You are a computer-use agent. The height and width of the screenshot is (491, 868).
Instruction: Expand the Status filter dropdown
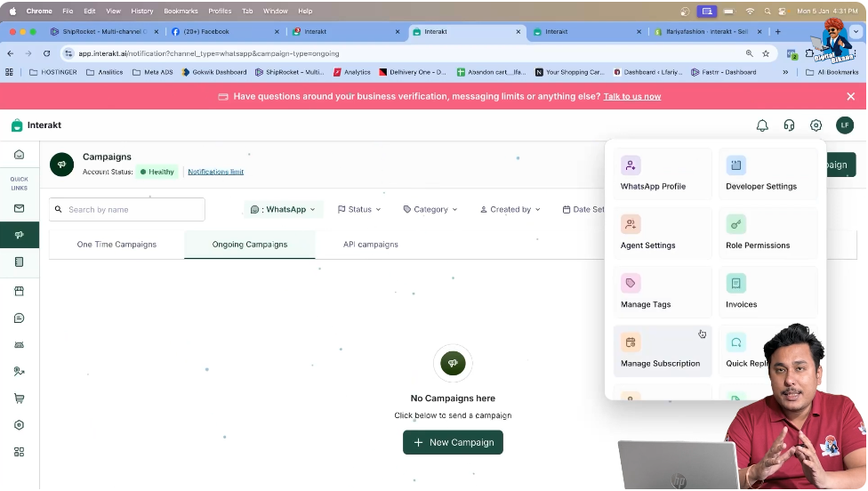[359, 209]
